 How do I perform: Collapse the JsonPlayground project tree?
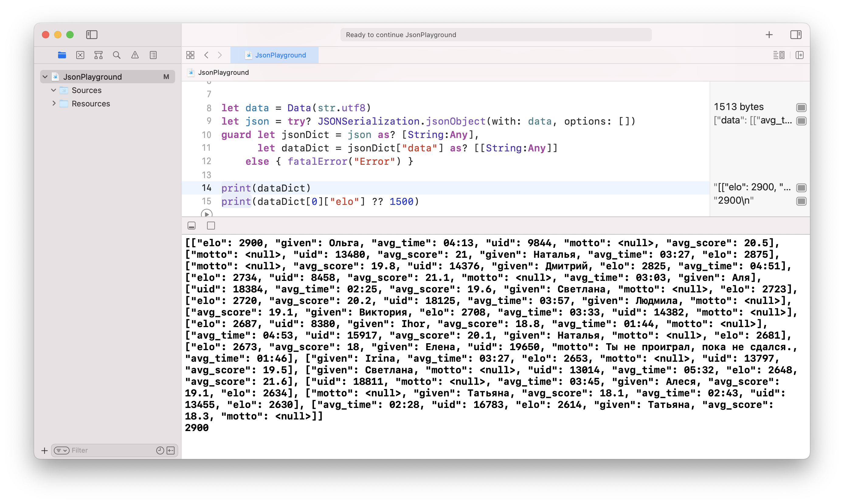pos(45,77)
